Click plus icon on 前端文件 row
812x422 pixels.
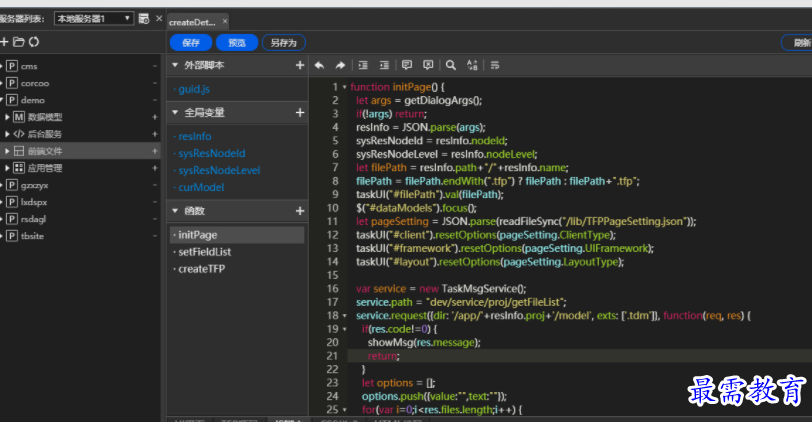(x=154, y=151)
